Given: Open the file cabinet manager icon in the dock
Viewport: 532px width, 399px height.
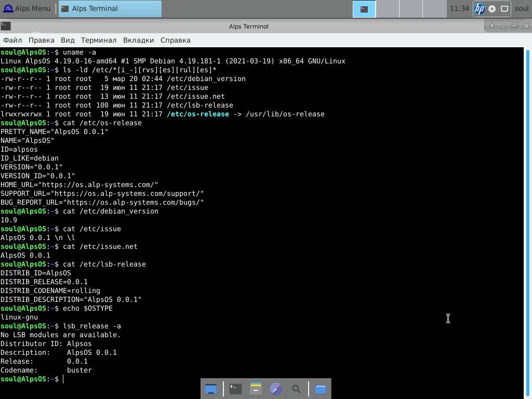Looking at the screenshot, I should pos(256,389).
